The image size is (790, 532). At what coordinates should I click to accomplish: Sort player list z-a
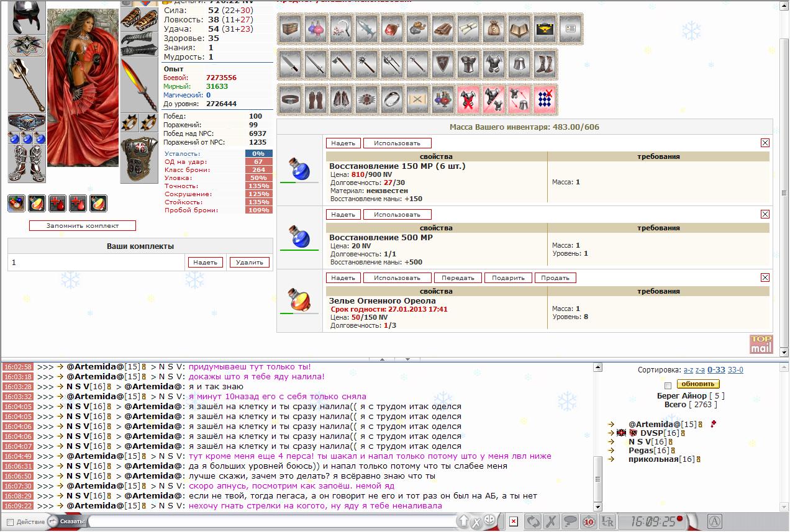pos(701,370)
